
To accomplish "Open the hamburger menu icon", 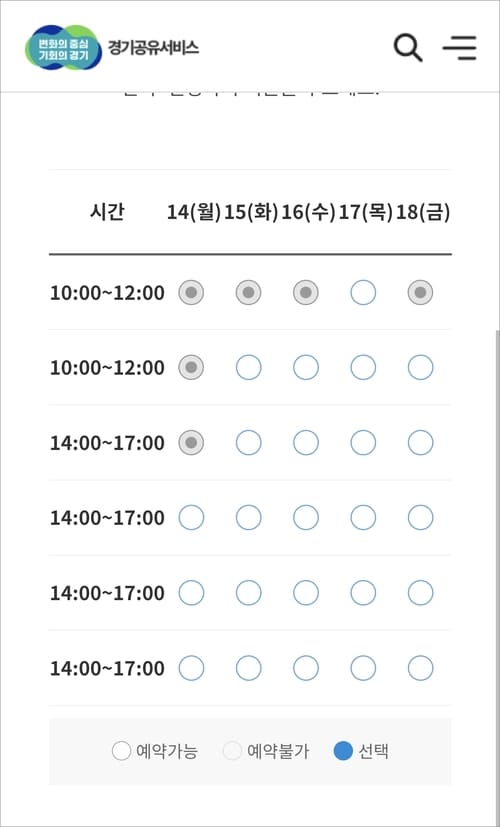I will tap(460, 48).
